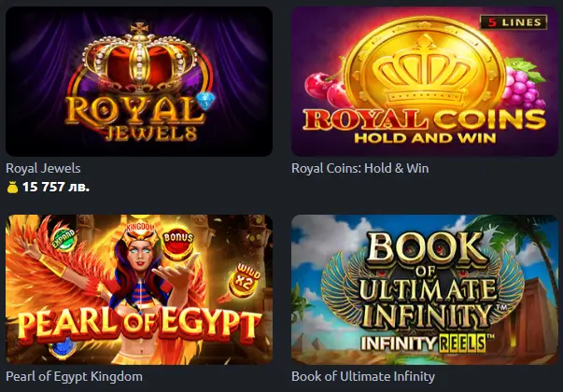Click the yellow money bag jackpot icon
The width and height of the screenshot is (563, 392).
[12, 188]
